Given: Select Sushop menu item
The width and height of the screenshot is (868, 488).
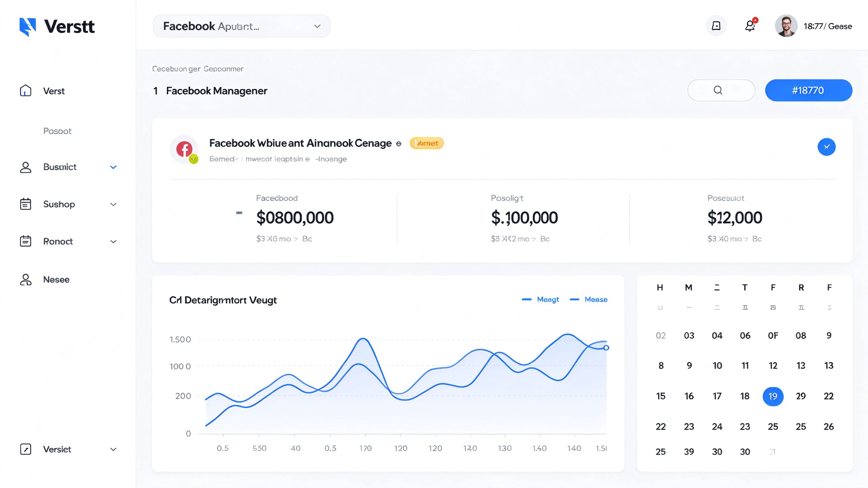Looking at the screenshot, I should pyautogui.click(x=59, y=204).
